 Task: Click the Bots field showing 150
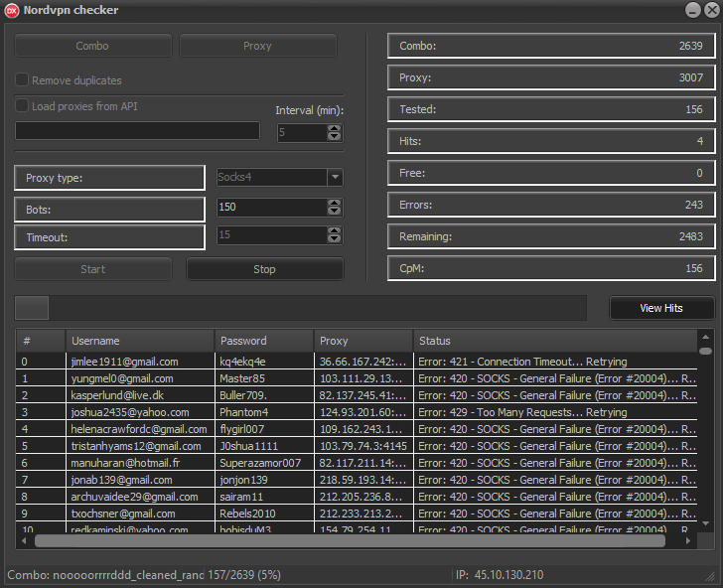pos(272,207)
